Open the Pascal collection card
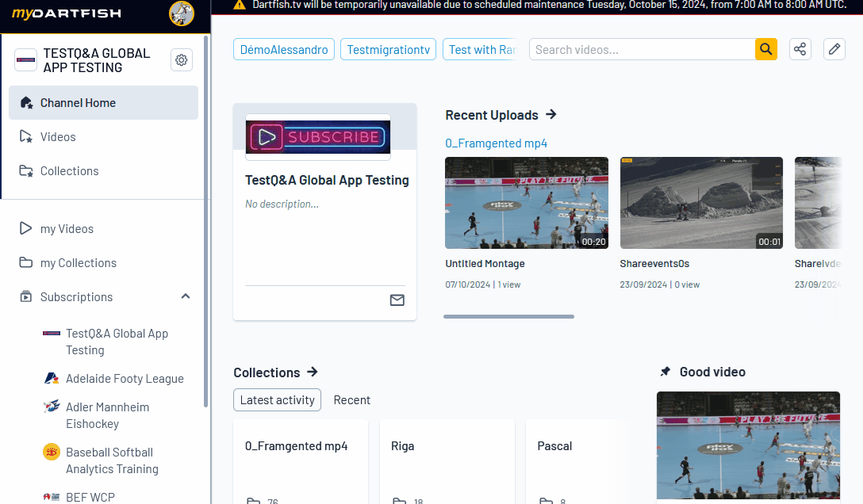Image resolution: width=863 pixels, height=504 pixels. tap(575, 462)
